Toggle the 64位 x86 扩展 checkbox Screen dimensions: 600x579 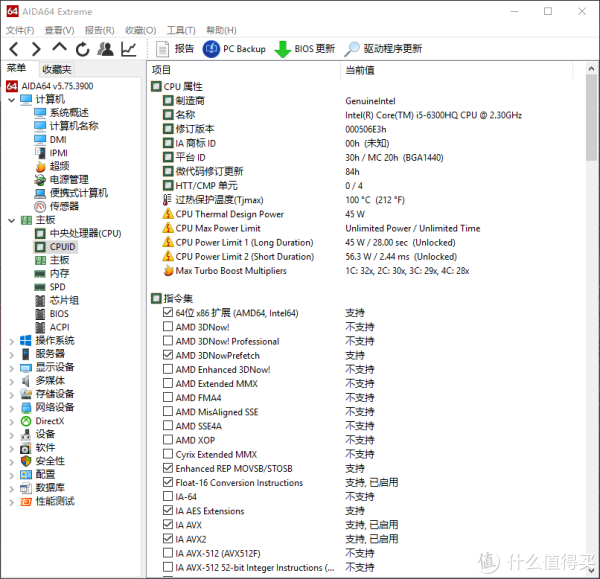[168, 312]
